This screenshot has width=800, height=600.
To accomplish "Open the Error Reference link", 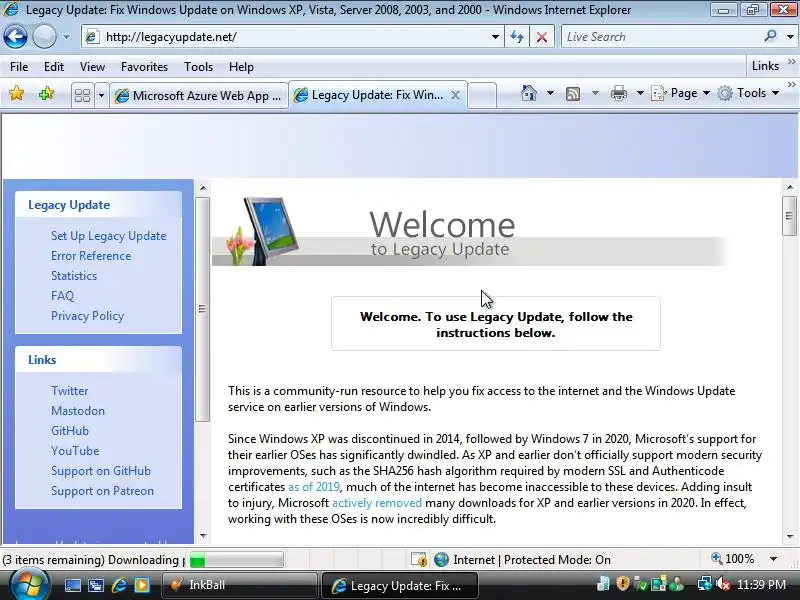I will [91, 256].
